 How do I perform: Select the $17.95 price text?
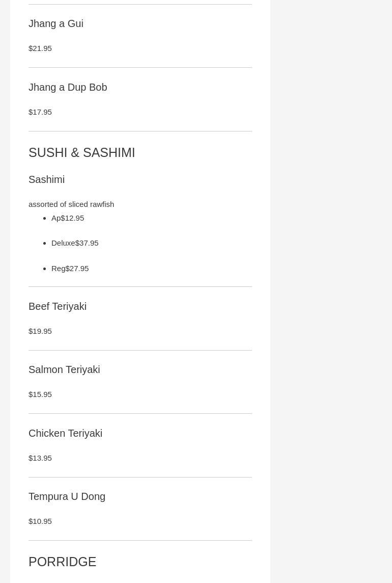(40, 112)
